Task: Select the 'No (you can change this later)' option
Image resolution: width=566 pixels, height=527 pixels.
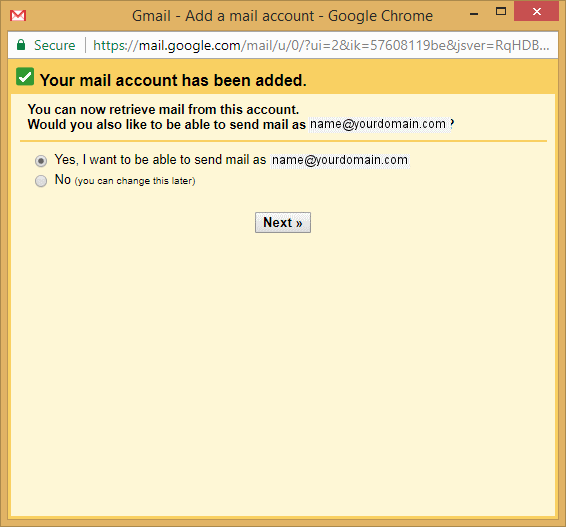Action: coord(41,181)
